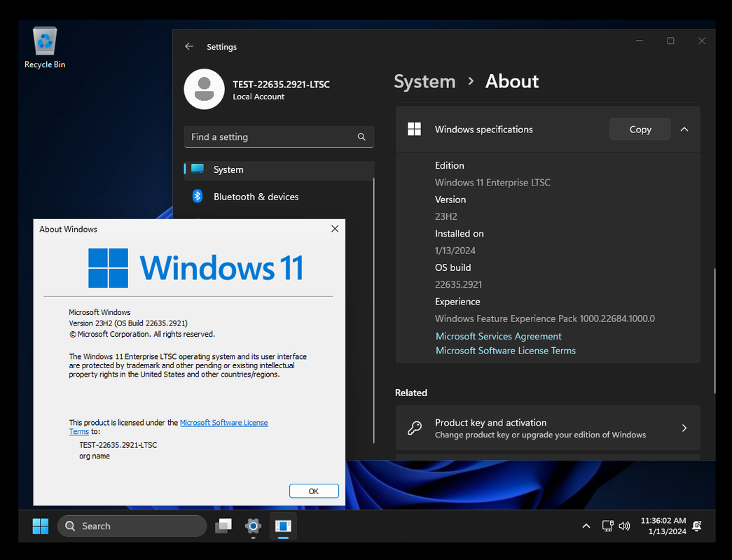Click System in the breadcrumb header
This screenshot has height=560, width=732.
[424, 81]
